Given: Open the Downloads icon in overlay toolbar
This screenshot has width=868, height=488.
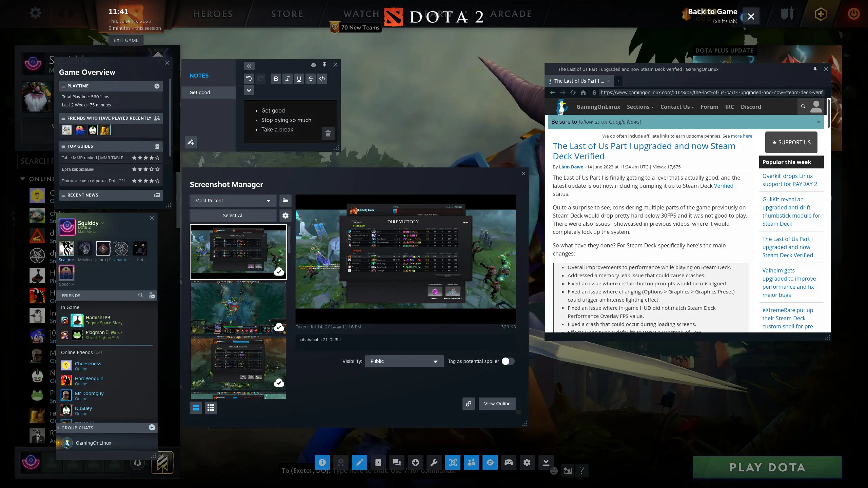Looking at the screenshot, I should 416,462.
